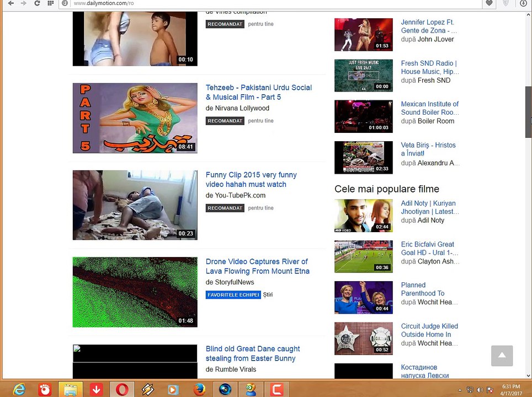The width and height of the screenshot is (532, 397).
Task: Open Just Fresh Music live thumbnail
Action: pos(363,76)
